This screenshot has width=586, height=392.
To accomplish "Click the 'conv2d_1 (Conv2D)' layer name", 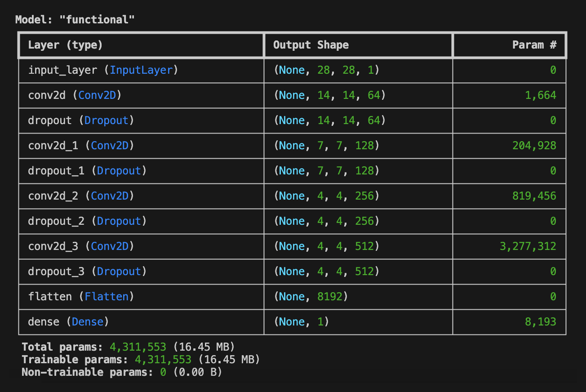I will (x=81, y=146).
